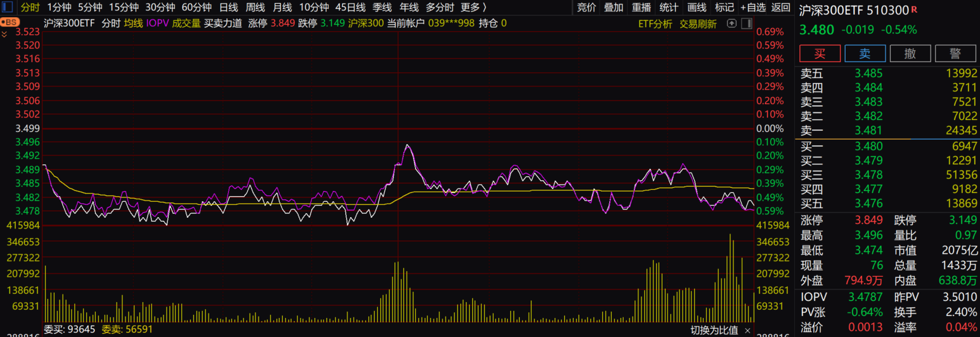Viewport: 980px width, 337px height.
Task: Toggle the IOPV indicator line label
Action: click(x=157, y=23)
